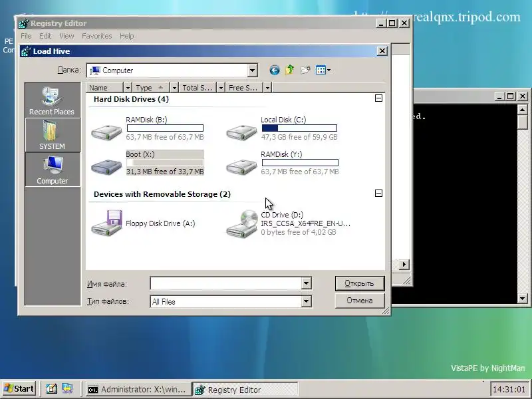This screenshot has width=532, height=399.
Task: Click the Load Hive dialog title icon
Action: click(26, 51)
